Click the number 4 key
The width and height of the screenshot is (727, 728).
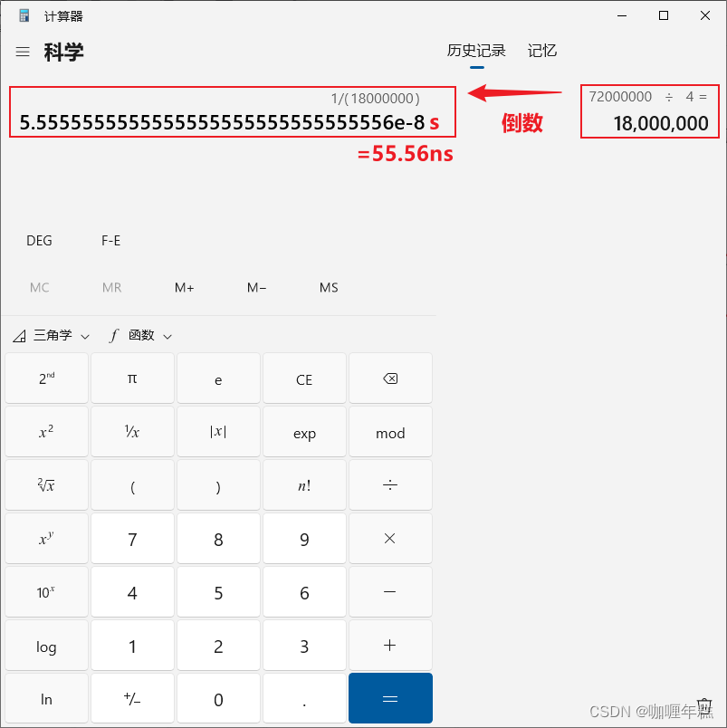tap(132, 592)
